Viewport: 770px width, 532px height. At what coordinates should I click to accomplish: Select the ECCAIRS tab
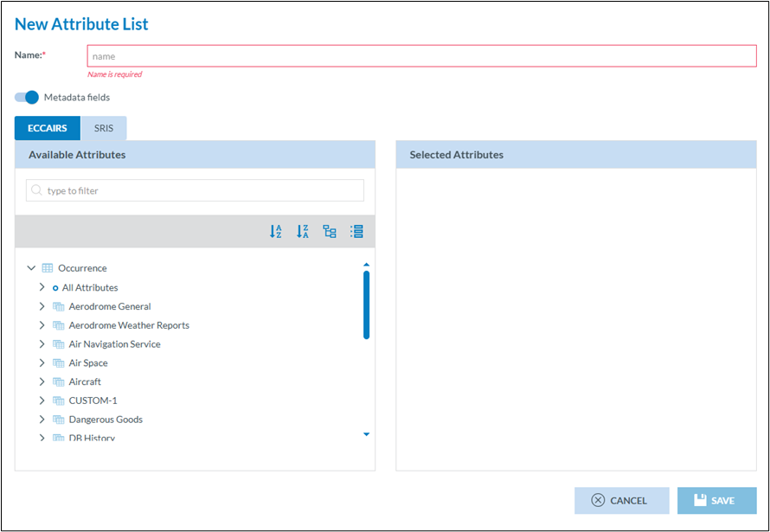(x=48, y=128)
